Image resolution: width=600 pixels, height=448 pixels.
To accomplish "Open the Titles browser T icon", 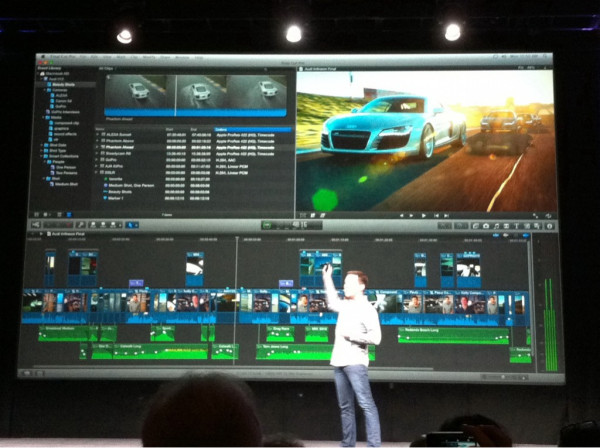I will tap(516, 226).
